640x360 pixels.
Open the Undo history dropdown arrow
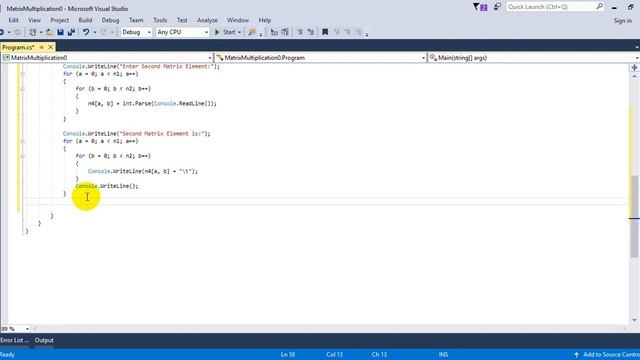click(95, 32)
